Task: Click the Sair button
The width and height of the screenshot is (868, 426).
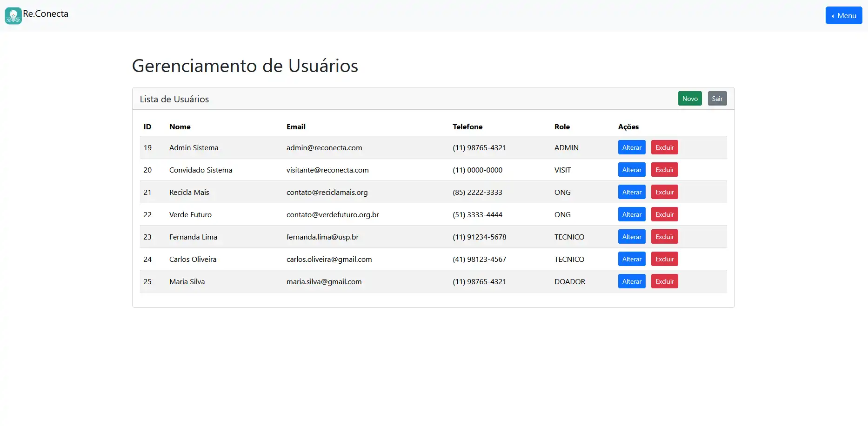Action: tap(717, 99)
